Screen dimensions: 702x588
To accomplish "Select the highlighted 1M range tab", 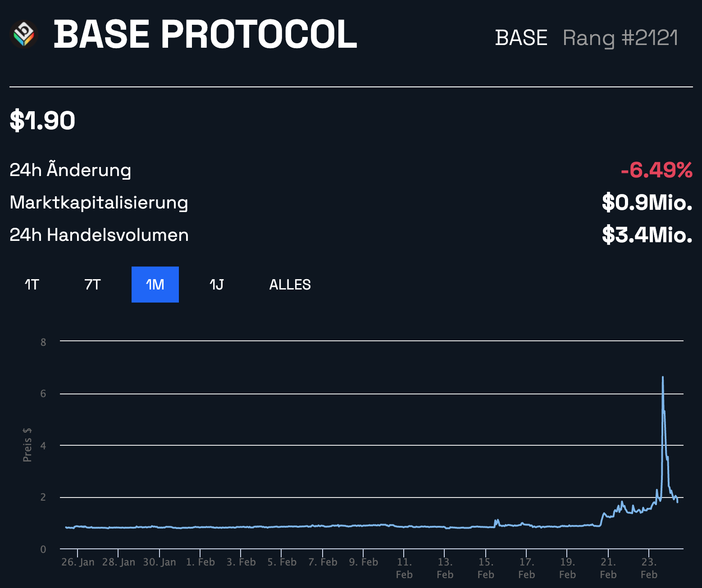I will (155, 285).
